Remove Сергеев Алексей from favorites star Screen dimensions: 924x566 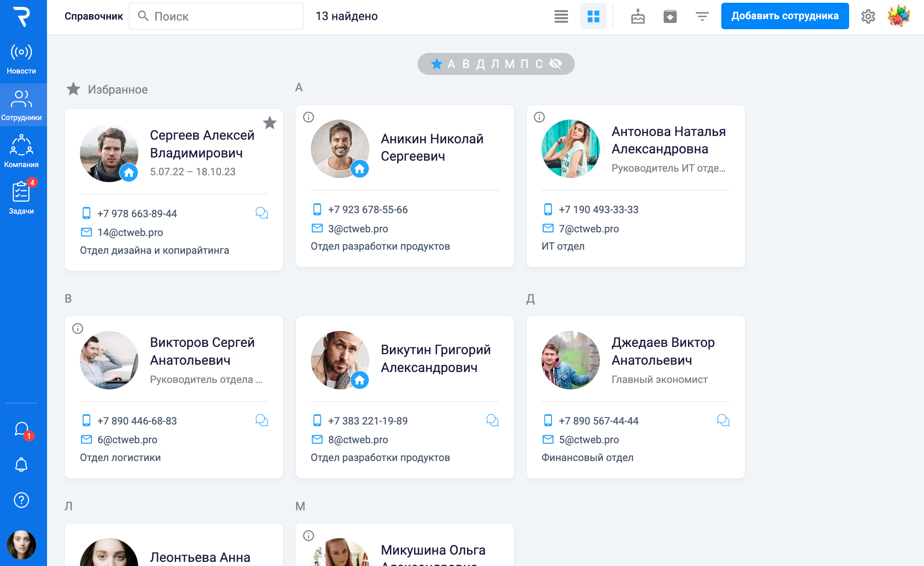(x=270, y=122)
